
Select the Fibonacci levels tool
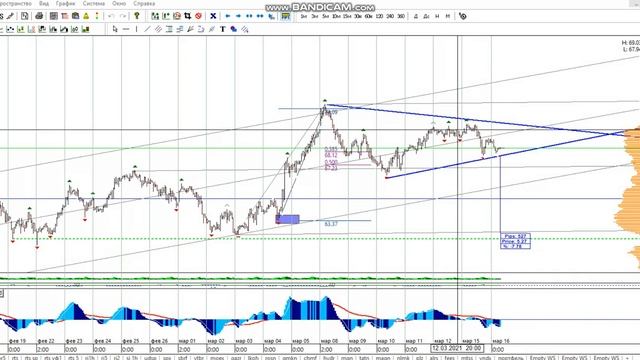pos(169,29)
